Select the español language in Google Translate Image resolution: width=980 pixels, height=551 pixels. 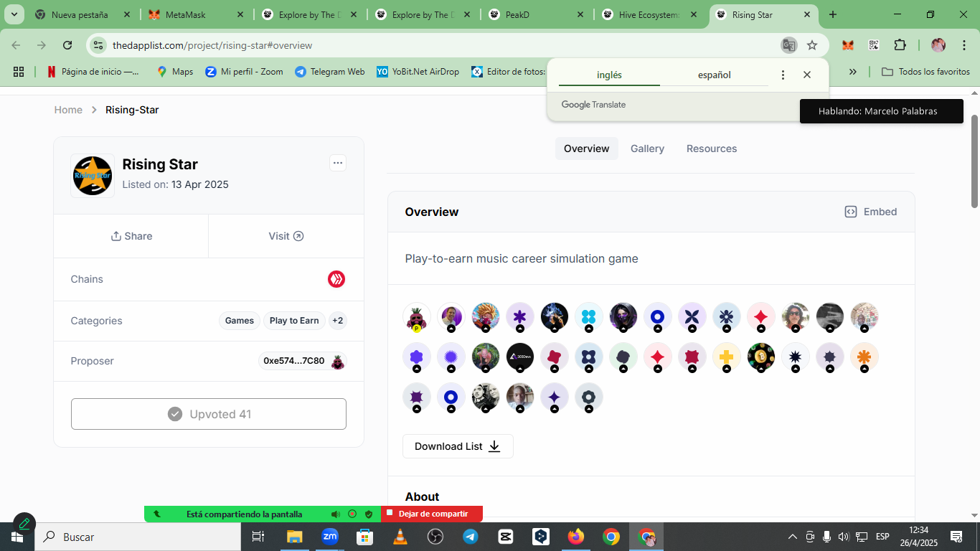pos(715,75)
